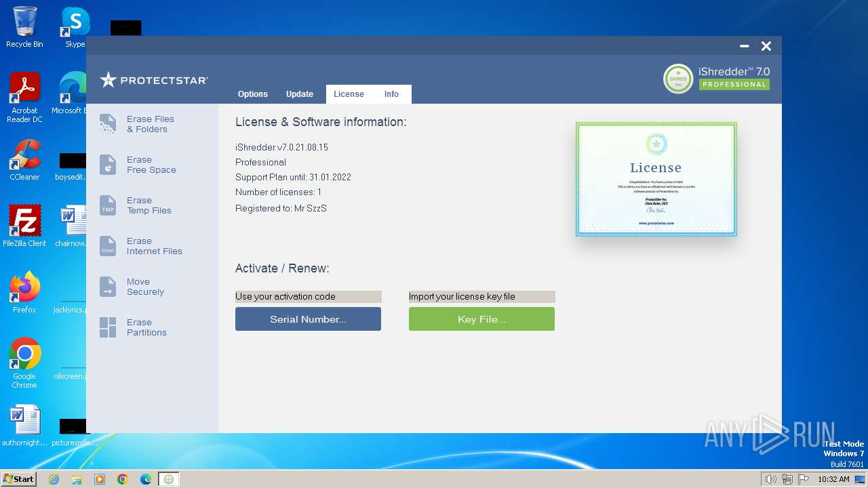Image resolution: width=868 pixels, height=488 pixels.
Task: Open the Start menu
Action: 18,479
